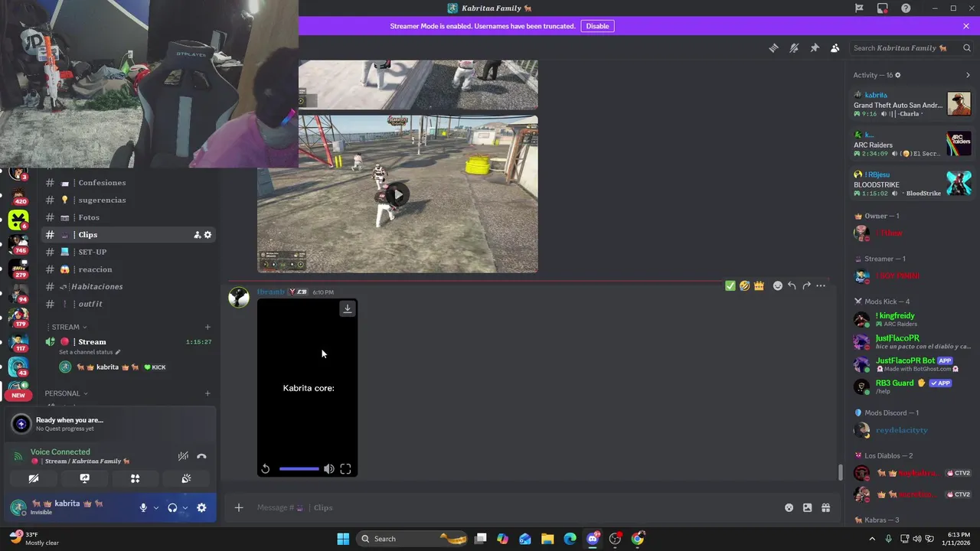Forward the message with forward arrow
The height and width of the screenshot is (551, 980).
point(806,285)
